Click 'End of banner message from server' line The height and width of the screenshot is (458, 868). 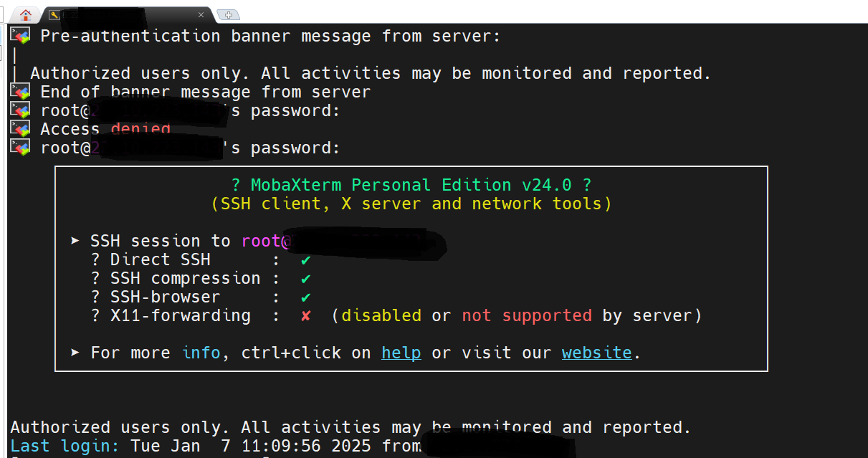click(205, 92)
